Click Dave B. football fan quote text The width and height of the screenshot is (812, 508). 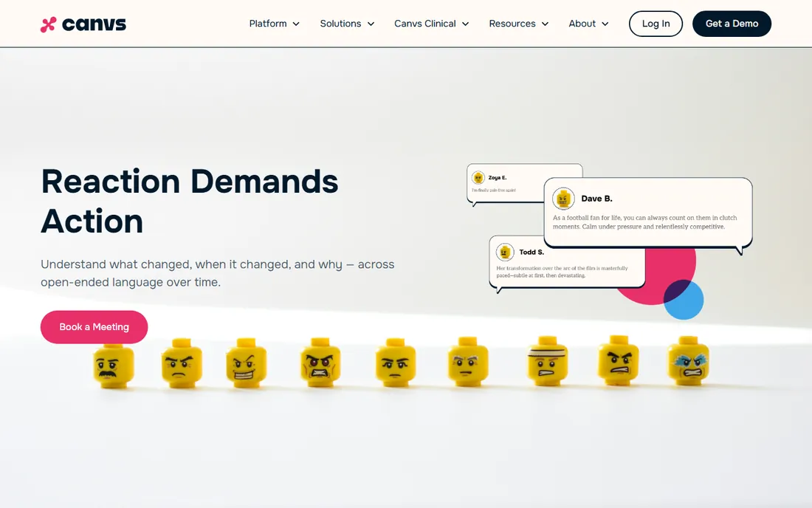[644, 222]
